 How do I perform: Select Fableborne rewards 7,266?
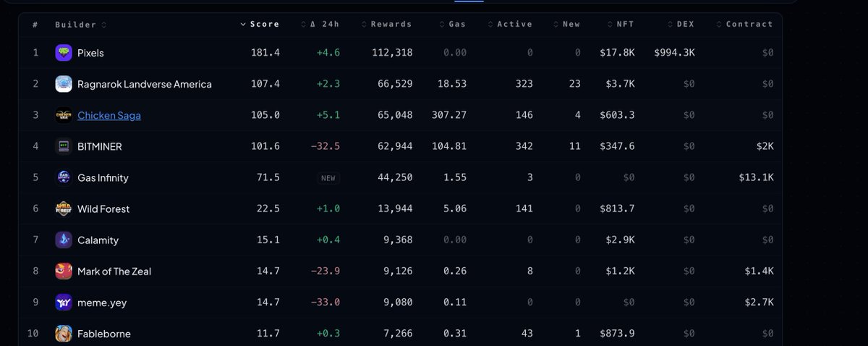click(x=398, y=333)
